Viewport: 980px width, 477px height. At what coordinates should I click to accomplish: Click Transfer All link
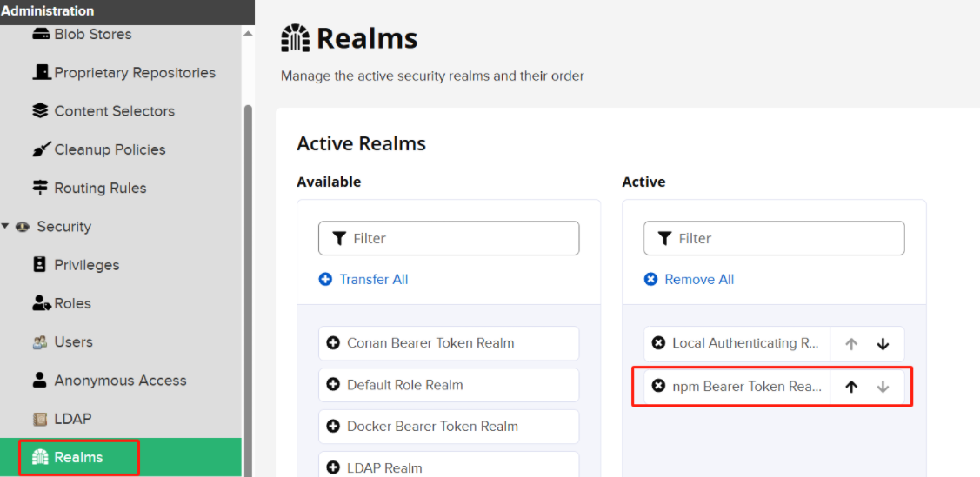click(374, 279)
